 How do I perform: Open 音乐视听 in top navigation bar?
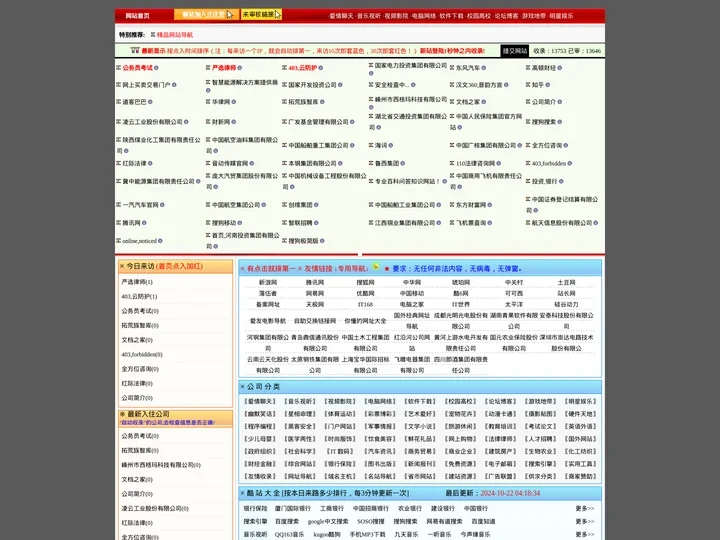coord(369,16)
